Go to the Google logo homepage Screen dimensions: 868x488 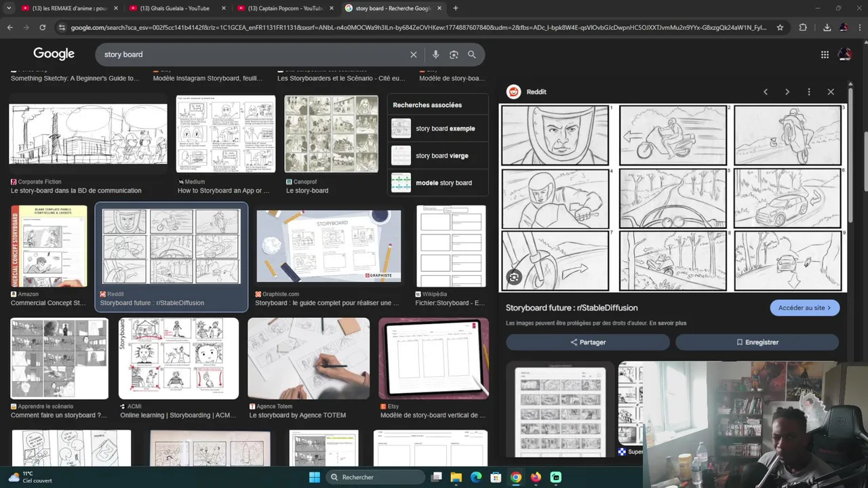pyautogui.click(x=54, y=54)
